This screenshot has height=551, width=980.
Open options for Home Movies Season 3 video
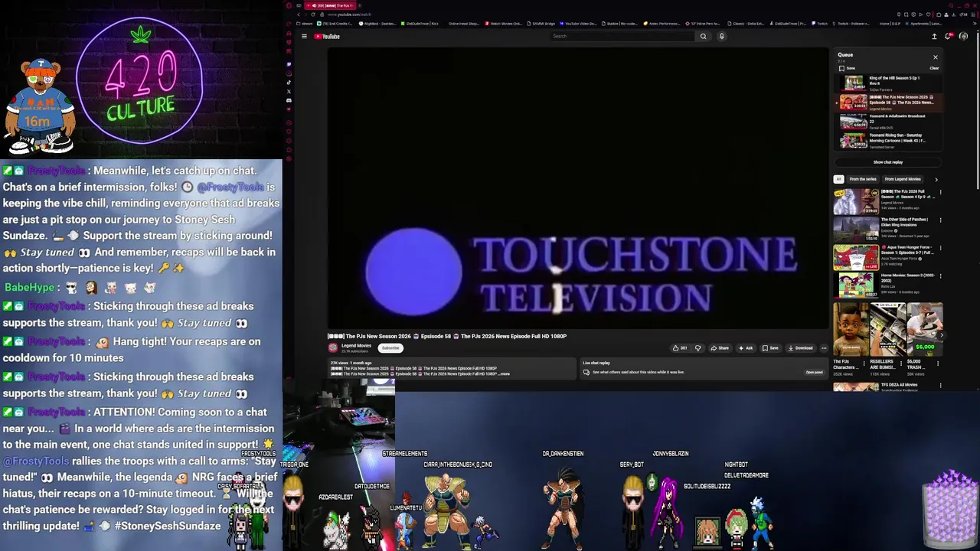click(x=940, y=276)
